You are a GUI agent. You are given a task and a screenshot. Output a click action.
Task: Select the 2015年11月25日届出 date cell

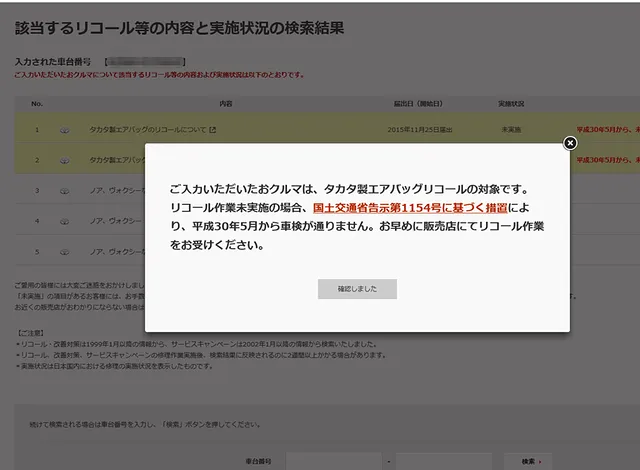(420, 130)
